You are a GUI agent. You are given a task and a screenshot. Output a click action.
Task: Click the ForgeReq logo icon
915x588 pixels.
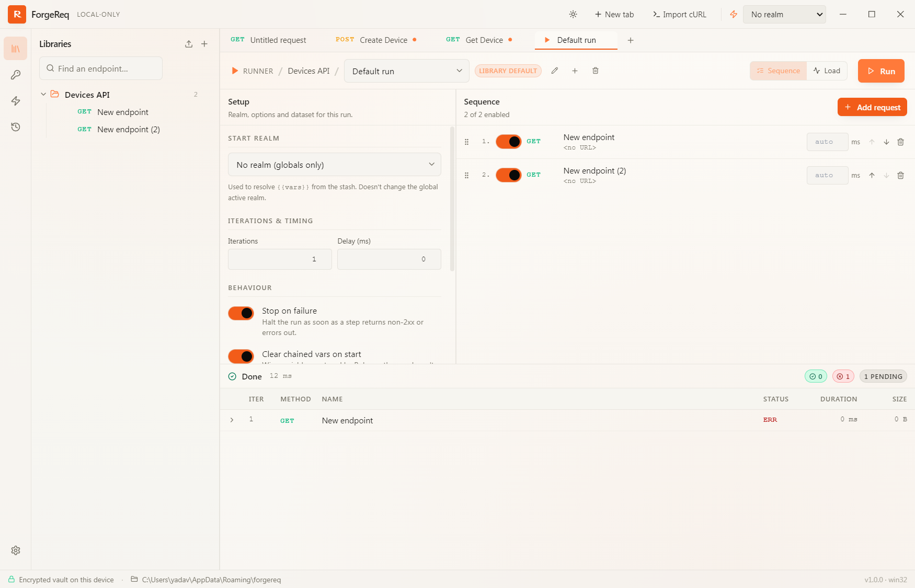pyautogui.click(x=17, y=14)
